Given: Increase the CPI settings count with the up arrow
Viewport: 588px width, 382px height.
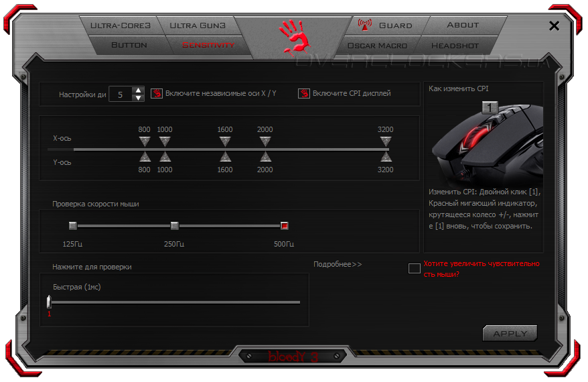Looking at the screenshot, I should [x=139, y=90].
